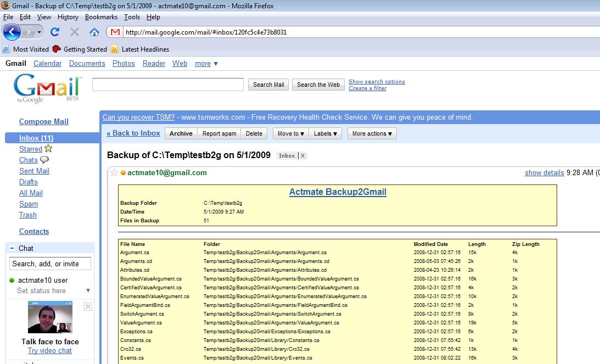The image size is (600, 364).
Task: Open the Set status here dropdown arrow
Action: 88,290
